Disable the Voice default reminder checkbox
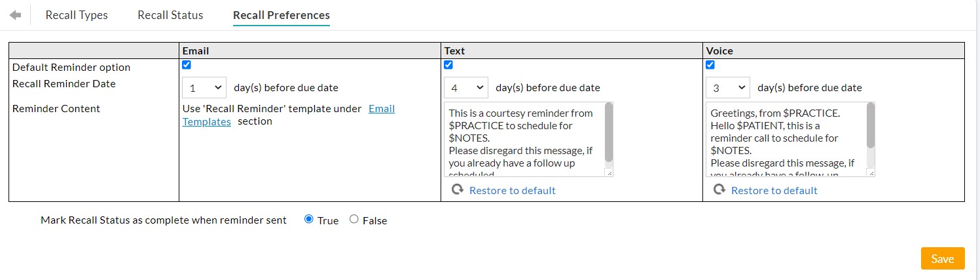This screenshot has height=280, width=980. tap(710, 65)
